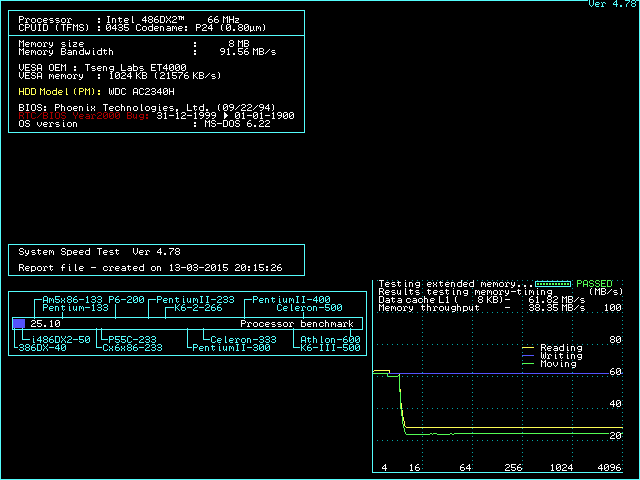Screen dimensions: 640x480
Task: Click the Pentium-133 benchmark marker
Action: tap(75, 308)
